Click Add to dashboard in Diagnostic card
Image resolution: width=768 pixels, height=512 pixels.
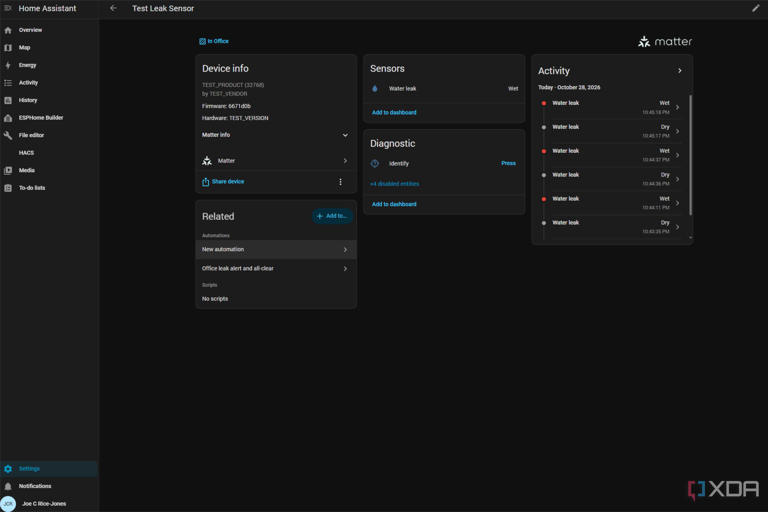pyautogui.click(x=394, y=204)
